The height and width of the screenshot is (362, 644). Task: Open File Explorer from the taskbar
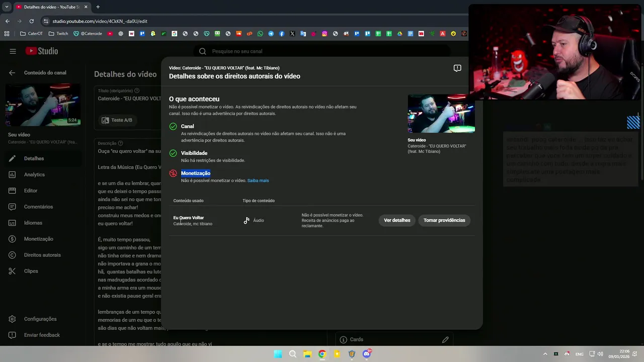click(307, 354)
